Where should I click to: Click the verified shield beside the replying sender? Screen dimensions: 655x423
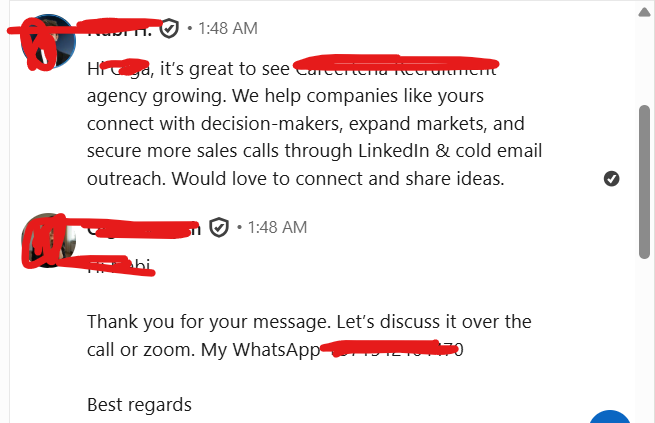219,228
